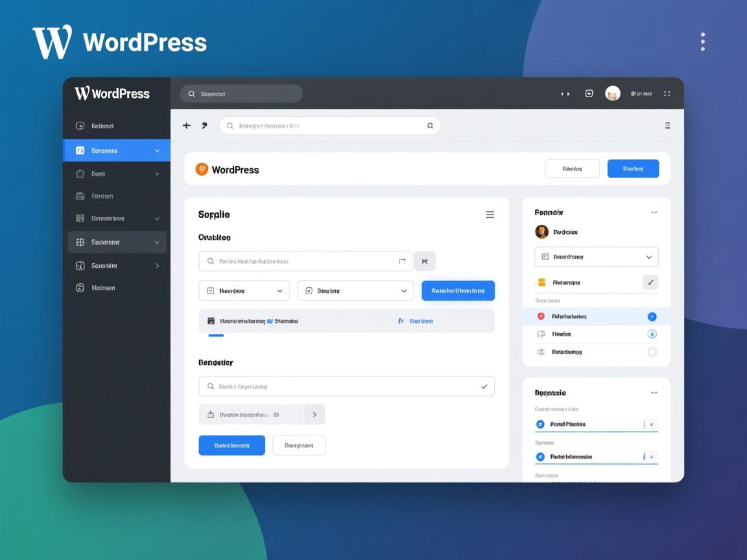Open the dropdown below the profile avatar

coord(596,257)
